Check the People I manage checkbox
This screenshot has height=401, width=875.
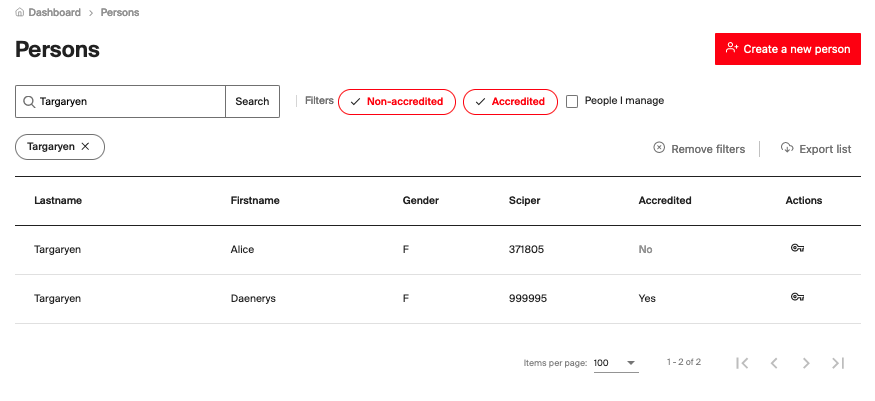[572, 101]
